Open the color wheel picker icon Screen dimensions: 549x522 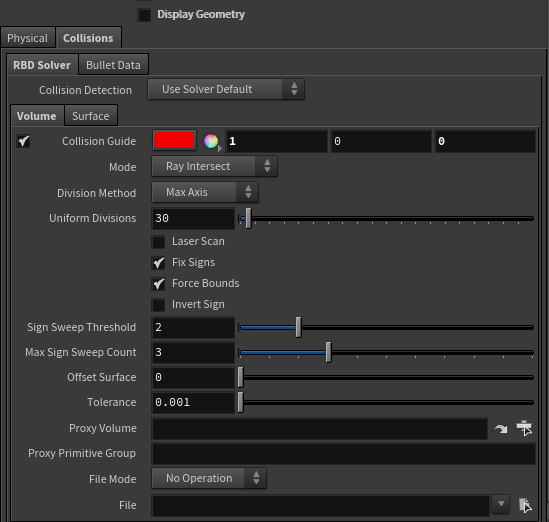(211, 141)
